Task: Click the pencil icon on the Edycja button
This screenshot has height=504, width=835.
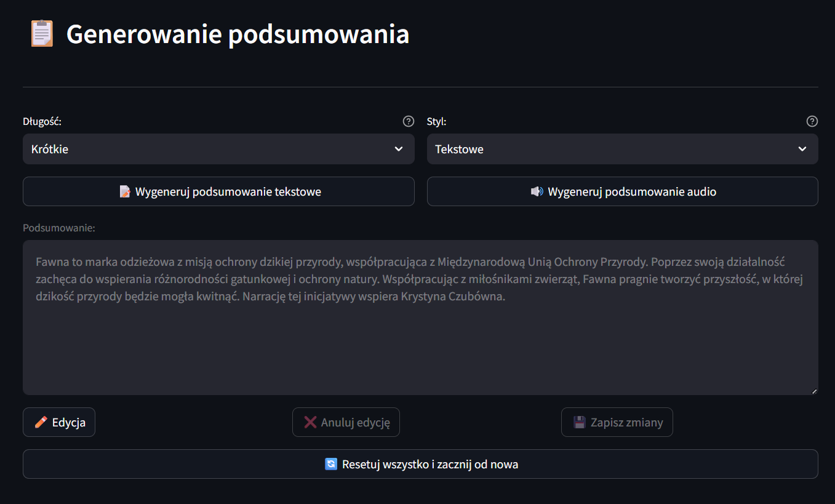Action: click(x=41, y=422)
